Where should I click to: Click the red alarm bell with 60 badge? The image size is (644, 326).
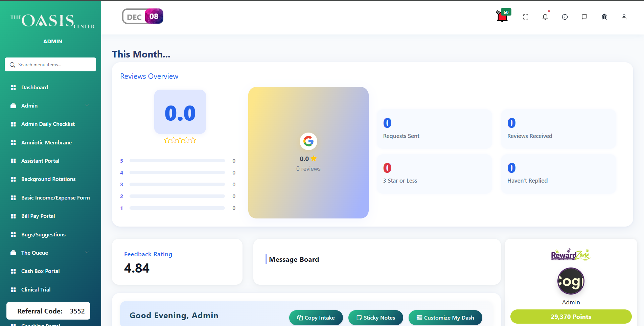point(502,16)
